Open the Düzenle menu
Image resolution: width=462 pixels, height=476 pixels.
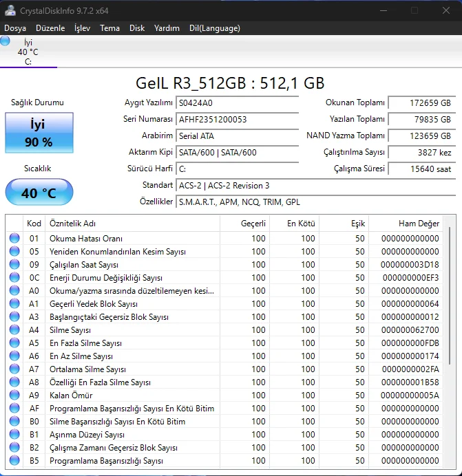click(50, 28)
